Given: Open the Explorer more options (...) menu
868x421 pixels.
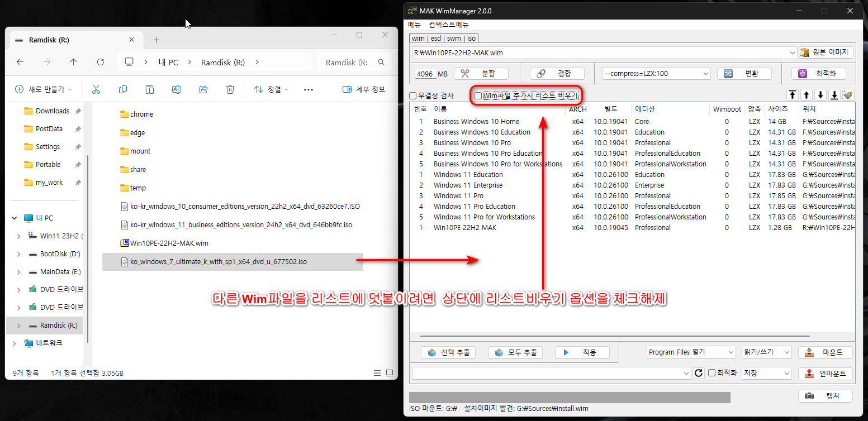Looking at the screenshot, I should (x=309, y=89).
